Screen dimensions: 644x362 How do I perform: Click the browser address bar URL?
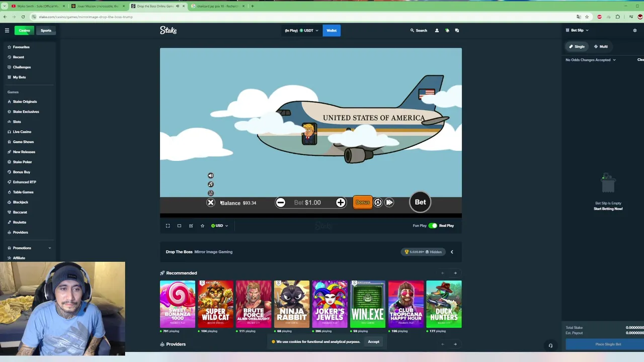coord(86,17)
